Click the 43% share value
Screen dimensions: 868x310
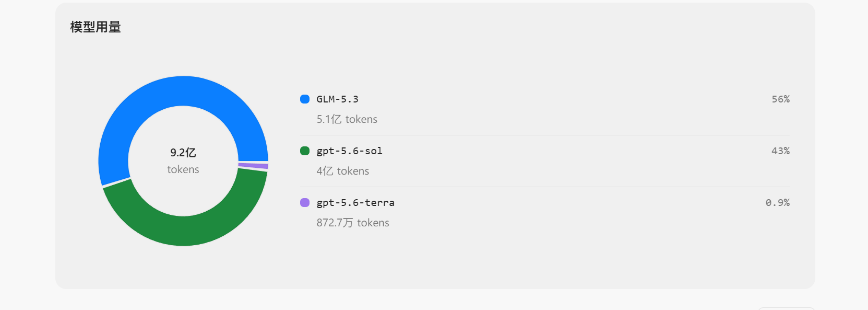pos(780,151)
